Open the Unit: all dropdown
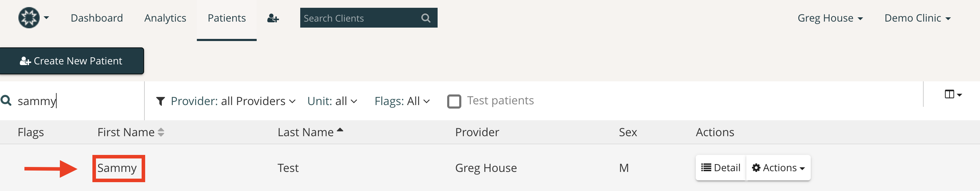 [332, 101]
